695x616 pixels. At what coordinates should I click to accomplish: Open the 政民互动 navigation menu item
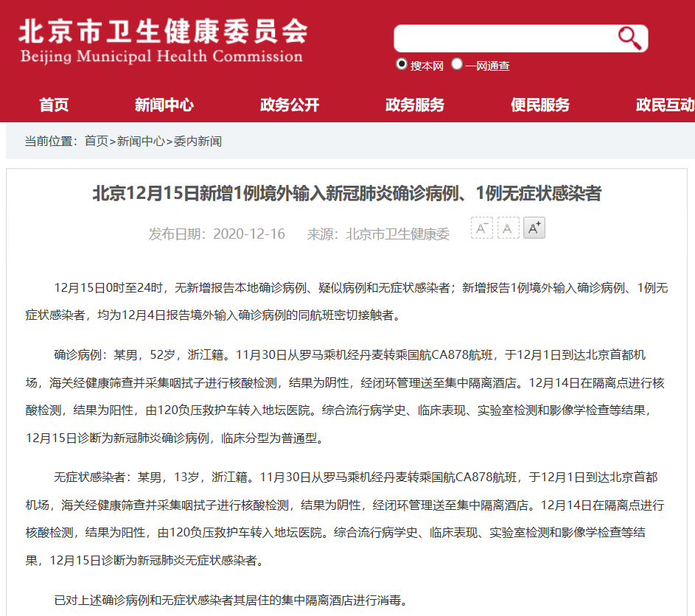click(666, 105)
